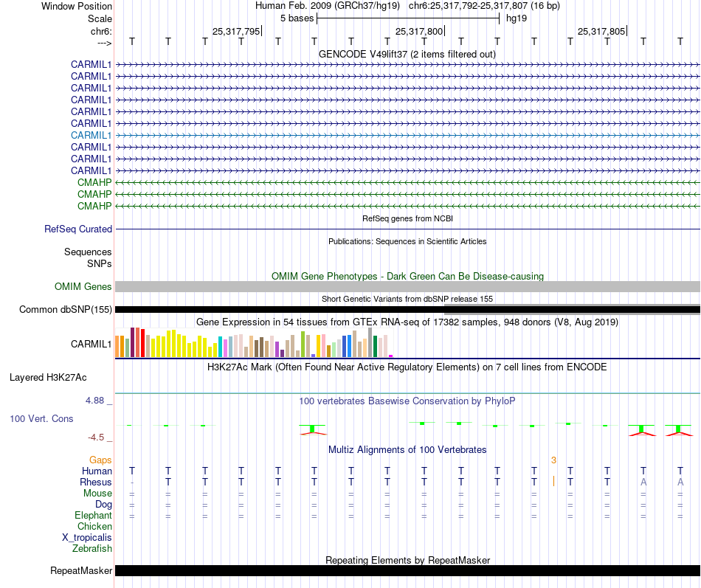Select the black RepeatMasker item bar
Viewport: 701px width, 588px height.
(407, 570)
